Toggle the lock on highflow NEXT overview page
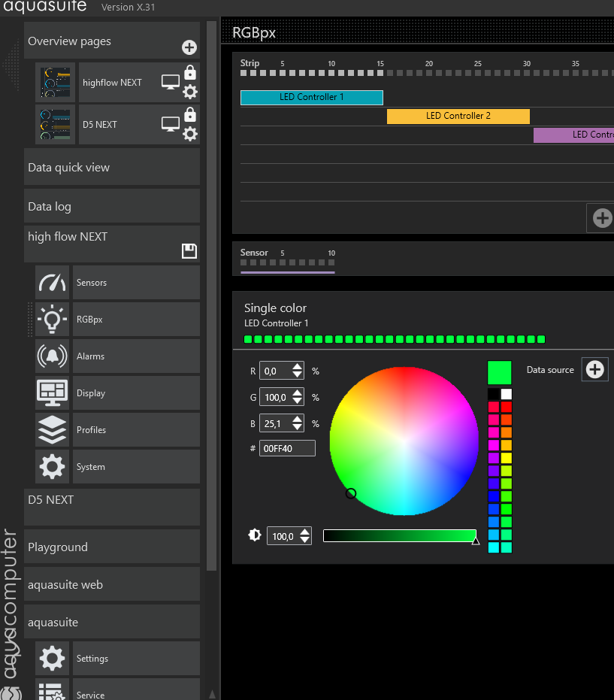Screen dimensions: 614x700 point(190,72)
